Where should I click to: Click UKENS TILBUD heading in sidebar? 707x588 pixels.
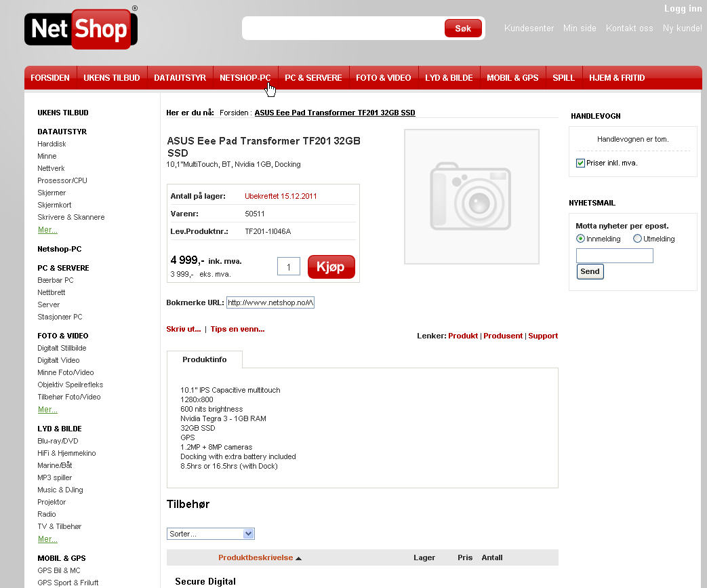click(x=63, y=113)
